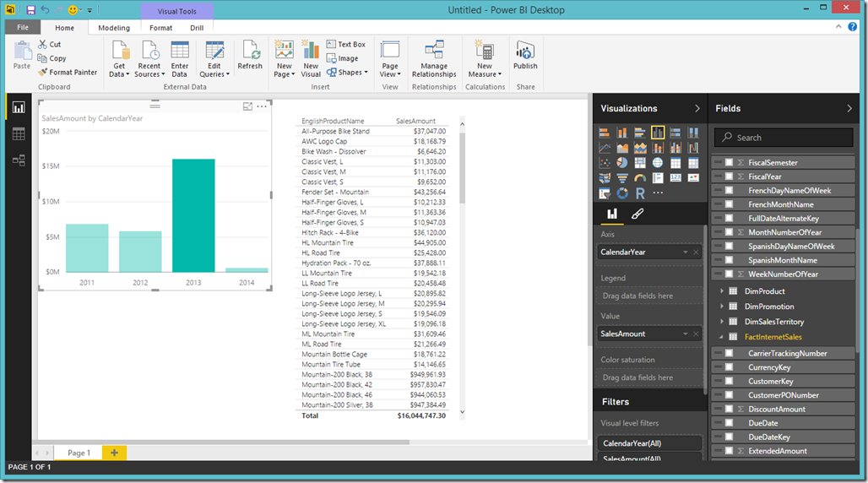Click the Fields search box

pyautogui.click(x=784, y=138)
